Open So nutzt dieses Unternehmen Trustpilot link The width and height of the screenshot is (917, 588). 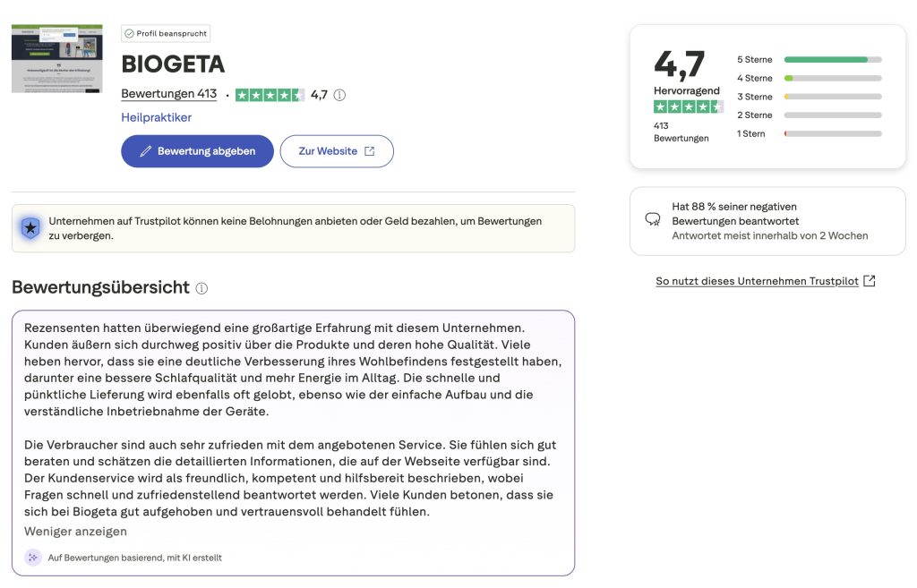click(x=757, y=281)
